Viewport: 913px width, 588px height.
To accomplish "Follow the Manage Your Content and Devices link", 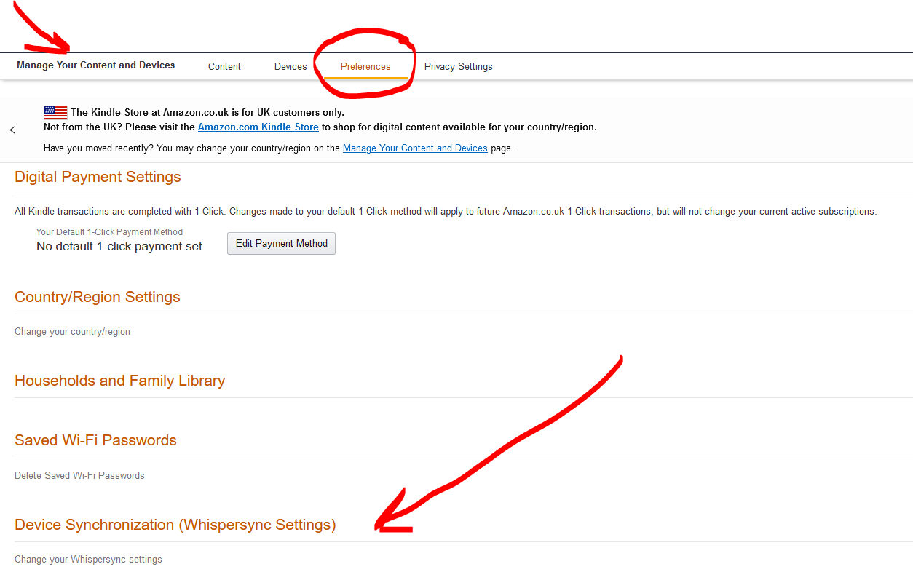I will [415, 148].
